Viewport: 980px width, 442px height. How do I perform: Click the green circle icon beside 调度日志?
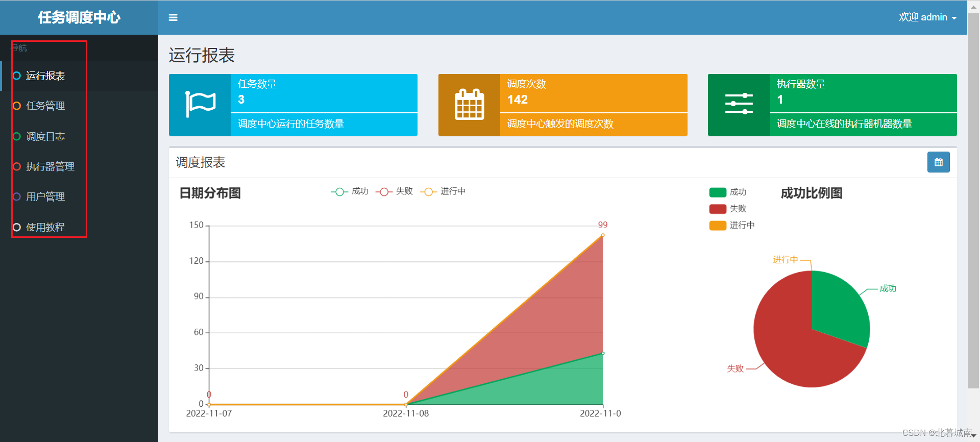click(17, 136)
